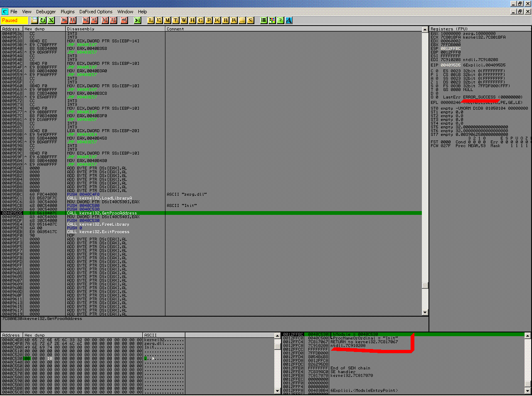Open Debugging options with the green list icon
The image size is (532, 396).
(x=264, y=20)
